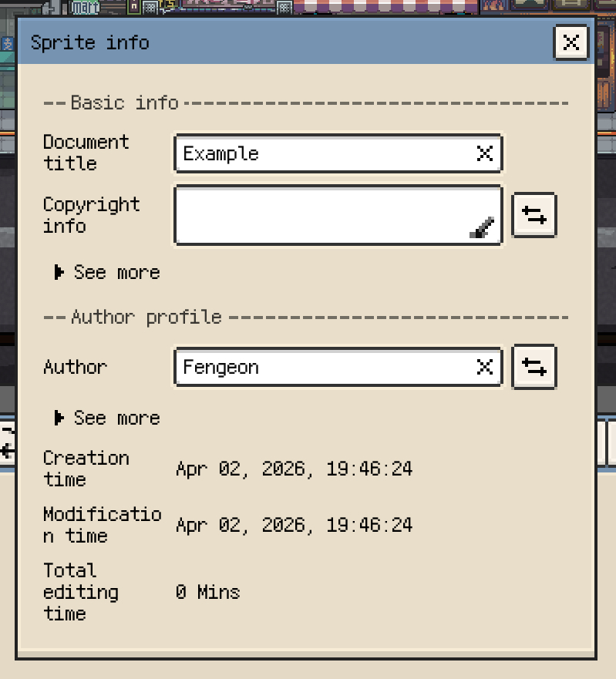This screenshot has width=616, height=679.
Task: Click the swap arrows button beside Author
Action: 534,367
